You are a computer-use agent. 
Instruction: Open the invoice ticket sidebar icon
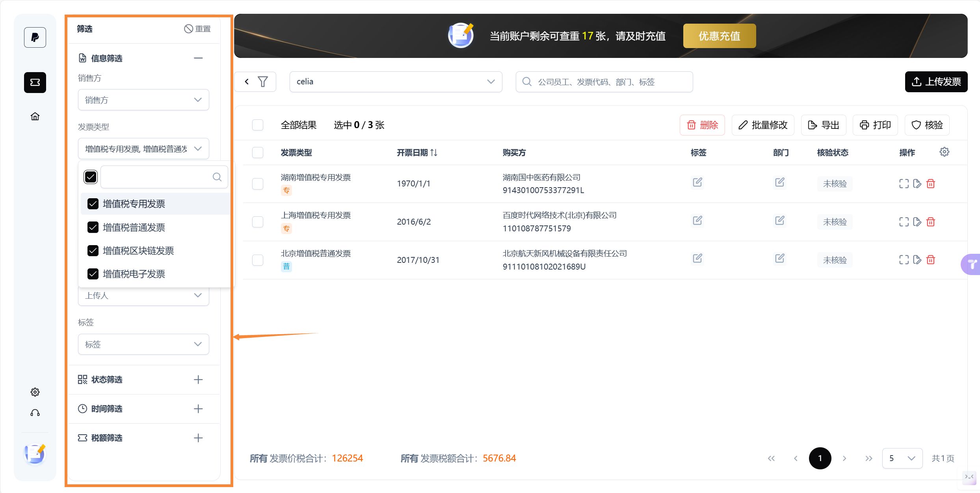click(35, 82)
